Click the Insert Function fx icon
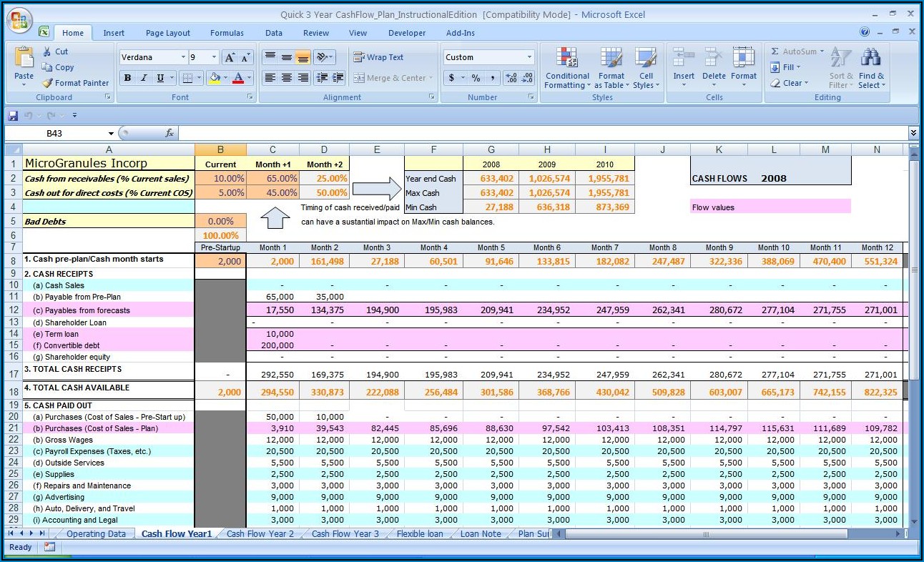The height and width of the screenshot is (562, 924). (x=169, y=133)
